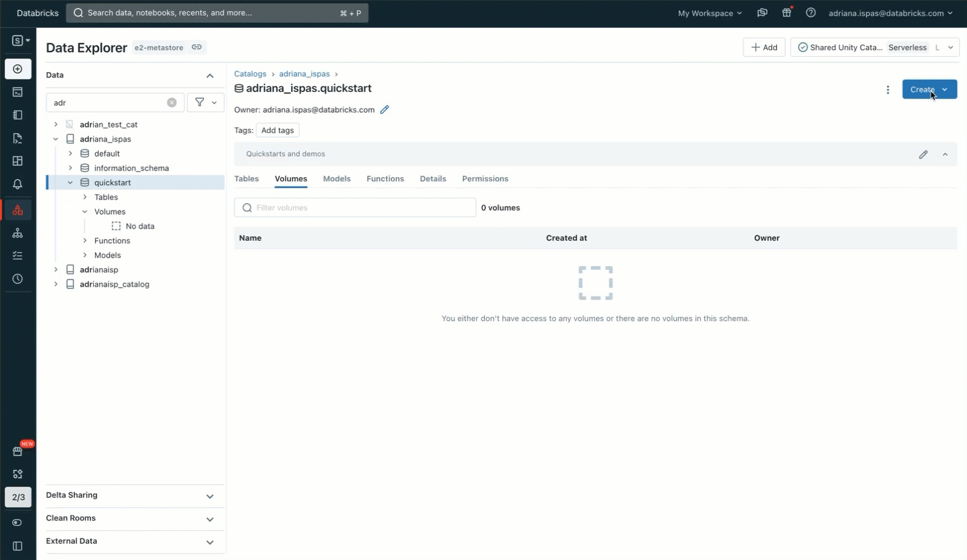Open the persona switcher icon in the sidebar
The height and width of the screenshot is (560, 967).
coord(21,41)
